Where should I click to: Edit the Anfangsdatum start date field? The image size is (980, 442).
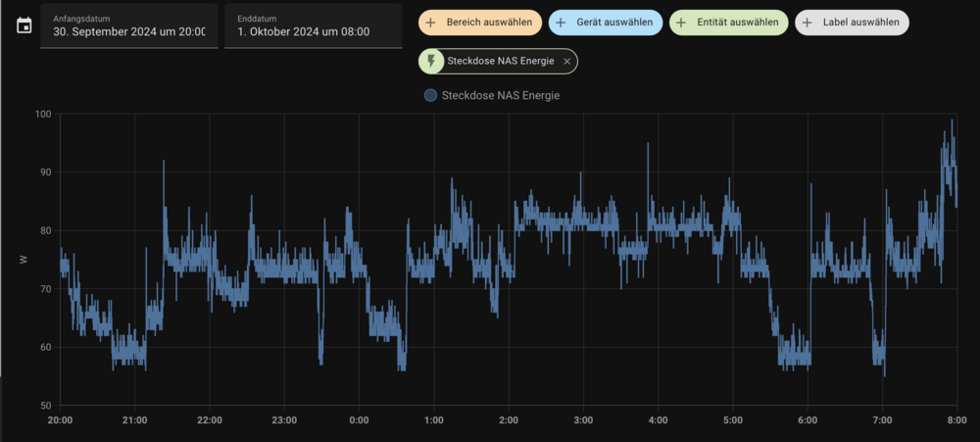[128, 25]
